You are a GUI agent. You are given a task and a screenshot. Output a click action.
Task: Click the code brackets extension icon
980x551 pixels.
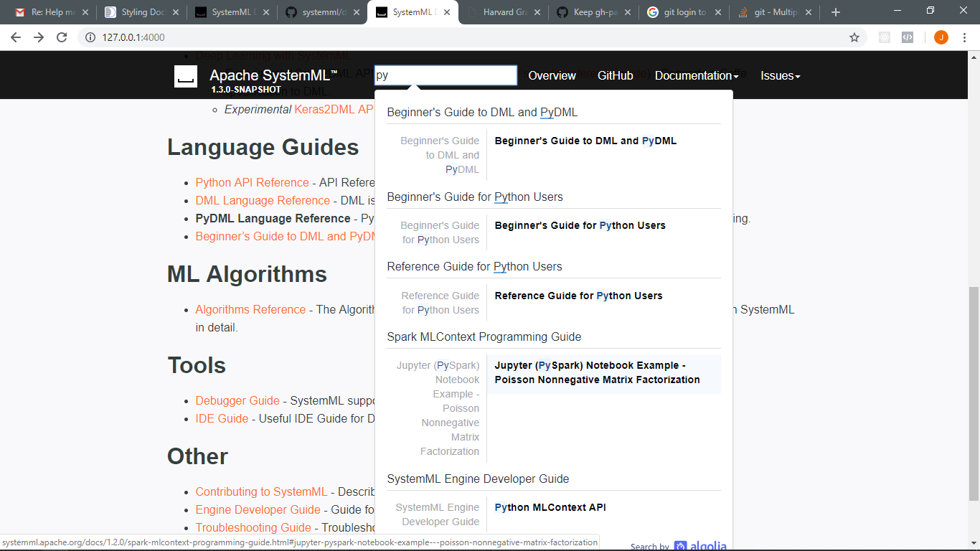tap(908, 37)
